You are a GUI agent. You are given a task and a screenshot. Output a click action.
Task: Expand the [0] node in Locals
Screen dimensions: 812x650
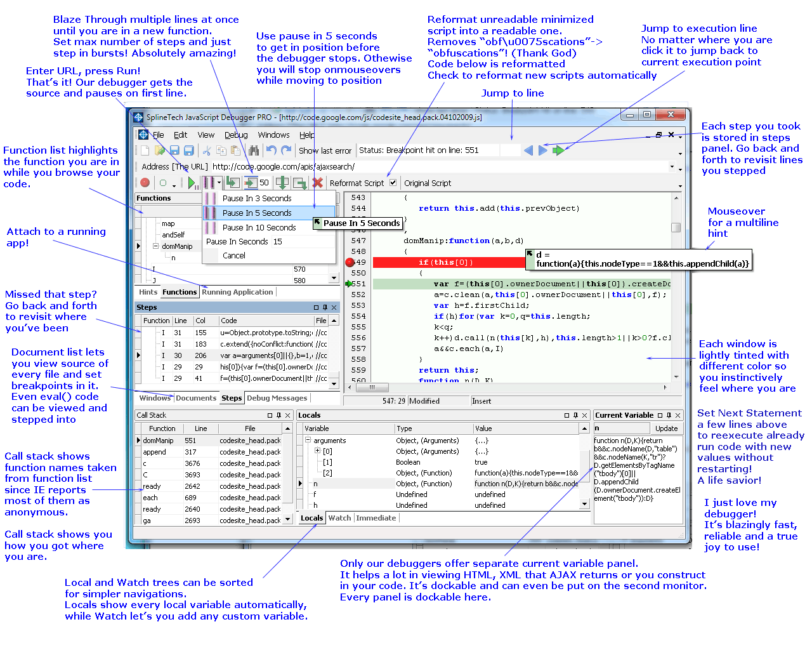point(317,451)
